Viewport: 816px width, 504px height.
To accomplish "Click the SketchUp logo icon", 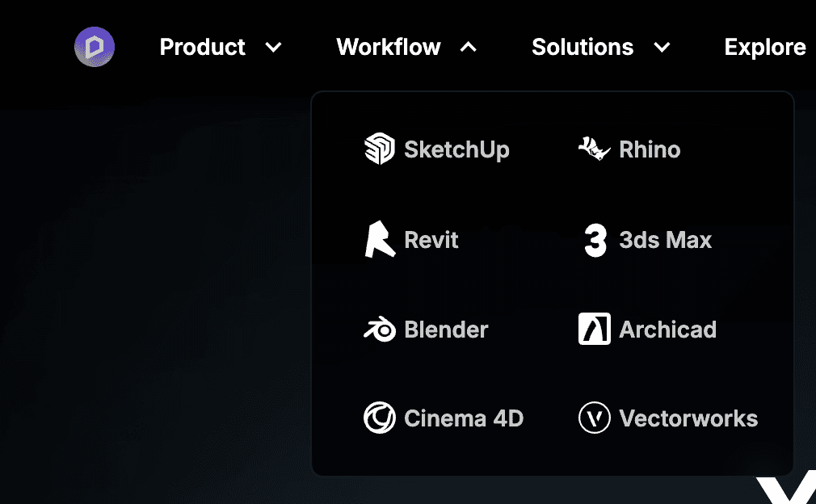I will click(380, 149).
